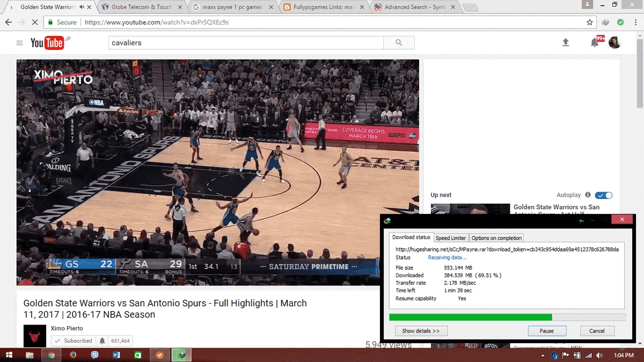
Task: Click the download dialog's title bar globe icon
Action: pos(387,220)
